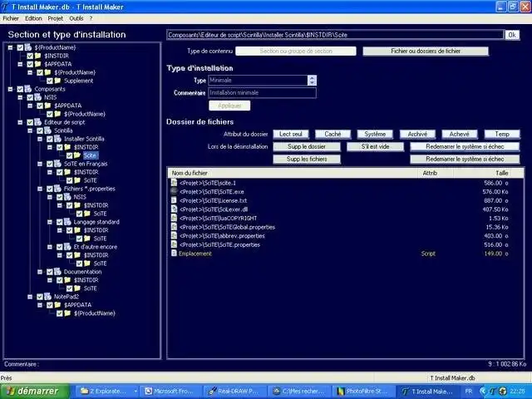This screenshot has width=532, height=399.
Task: Click the luaCOPYRIGHT file icon
Action: click(174, 218)
